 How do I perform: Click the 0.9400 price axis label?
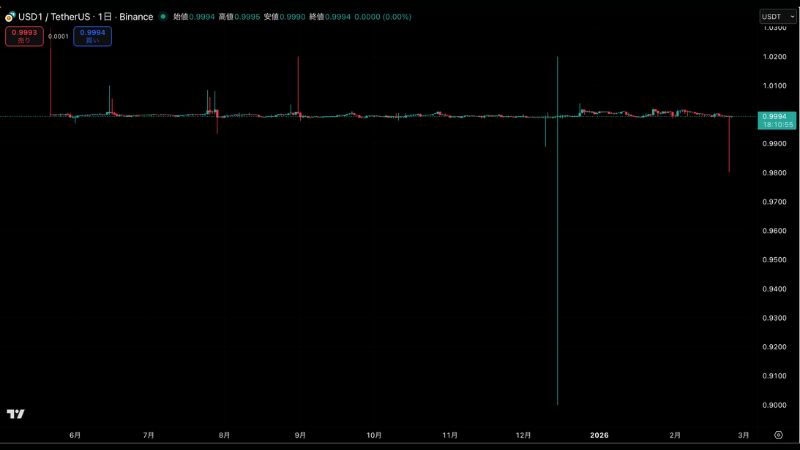(x=774, y=289)
